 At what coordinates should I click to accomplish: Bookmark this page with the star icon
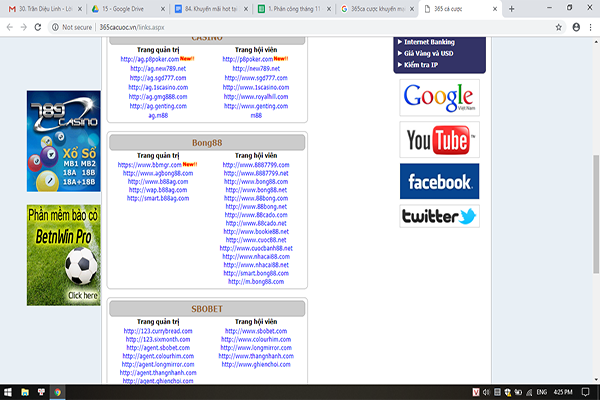pos(559,27)
